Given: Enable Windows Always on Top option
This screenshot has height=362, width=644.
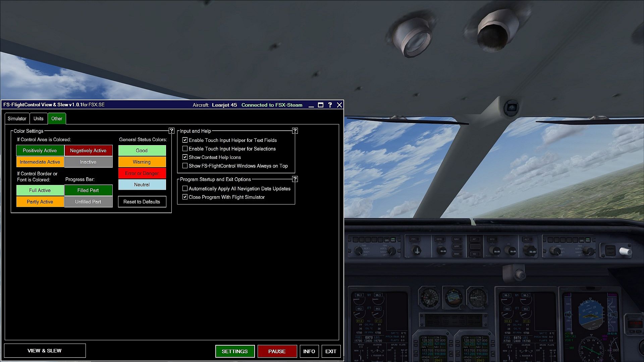Looking at the screenshot, I should (x=185, y=166).
